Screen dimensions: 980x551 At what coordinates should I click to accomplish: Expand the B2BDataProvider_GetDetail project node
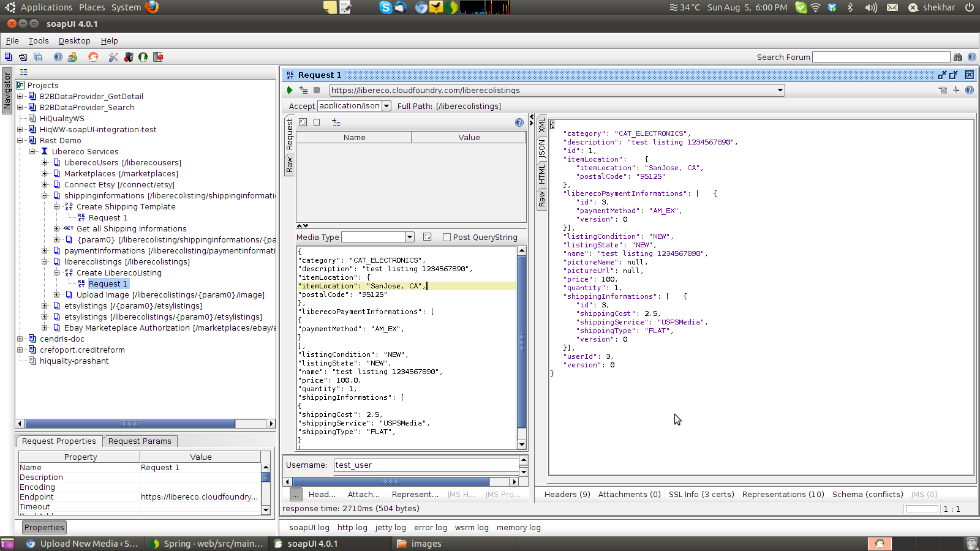[x=20, y=97]
